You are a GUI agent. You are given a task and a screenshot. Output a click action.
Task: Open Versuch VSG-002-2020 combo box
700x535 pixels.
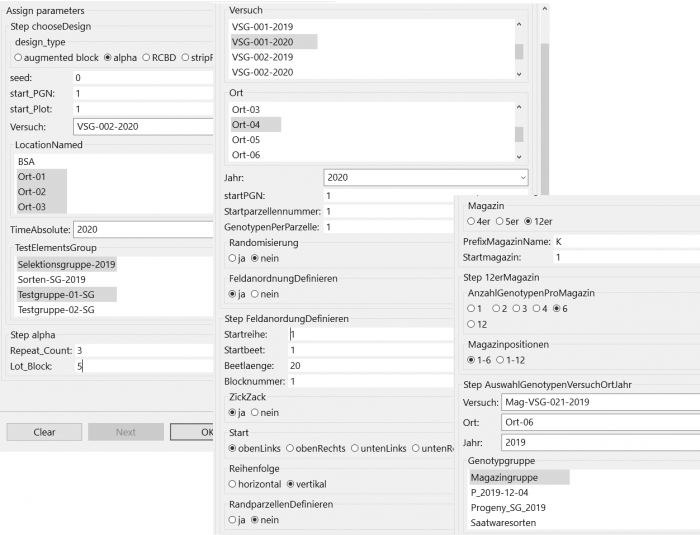(143, 126)
